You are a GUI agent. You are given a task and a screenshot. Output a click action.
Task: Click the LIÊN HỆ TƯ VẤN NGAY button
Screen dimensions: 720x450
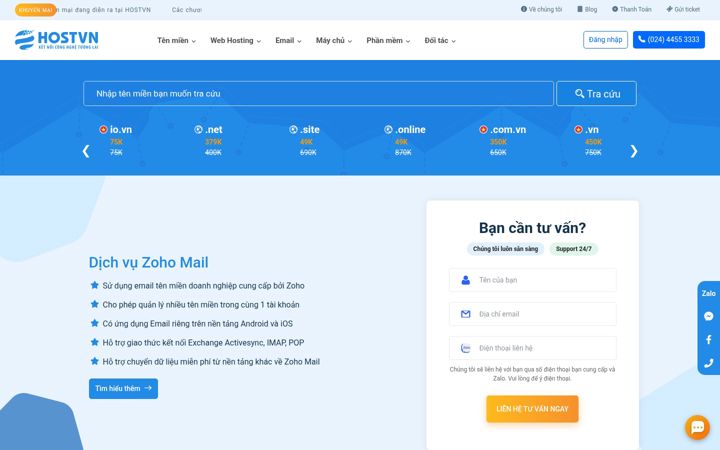point(532,409)
